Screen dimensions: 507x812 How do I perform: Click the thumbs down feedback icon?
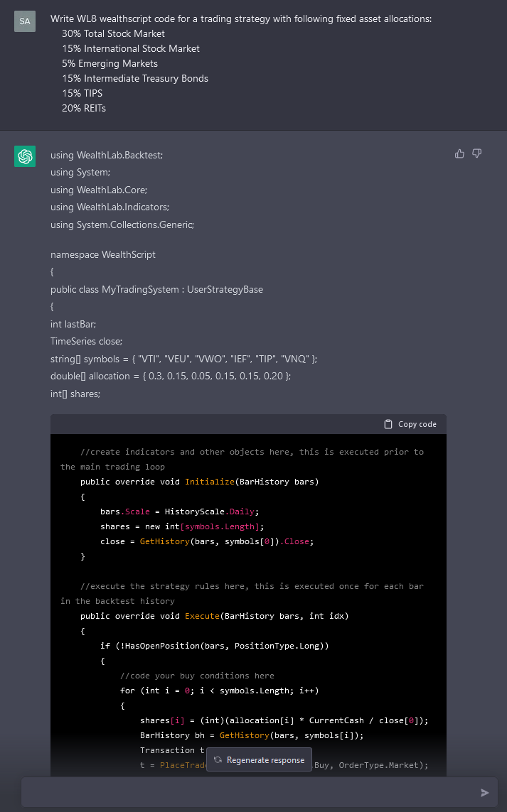(477, 153)
